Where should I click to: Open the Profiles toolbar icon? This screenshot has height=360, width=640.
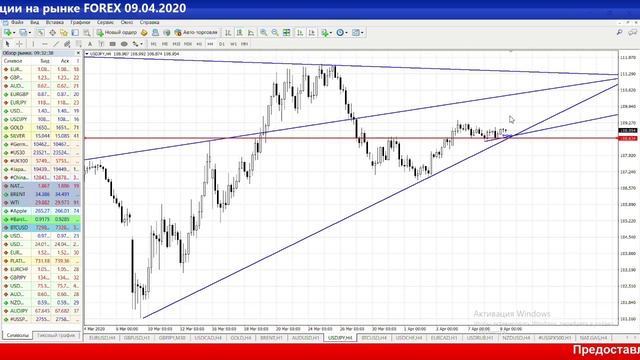[22, 32]
